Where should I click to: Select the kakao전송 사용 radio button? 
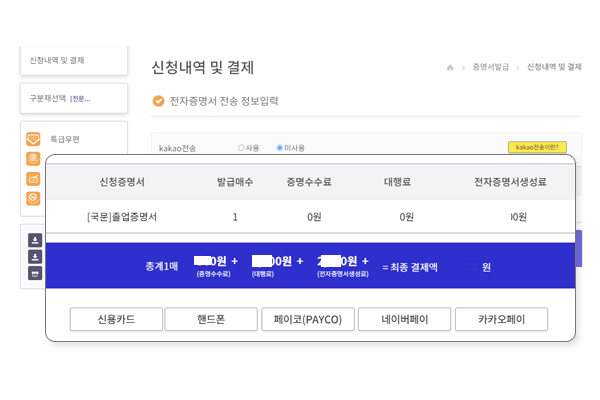pyautogui.click(x=241, y=148)
